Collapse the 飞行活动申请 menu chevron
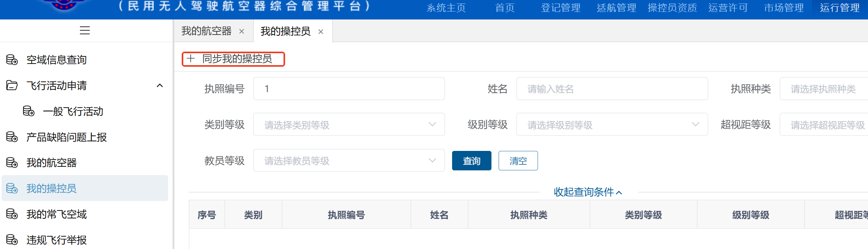Screen dimensions: 868x249 [160, 85]
